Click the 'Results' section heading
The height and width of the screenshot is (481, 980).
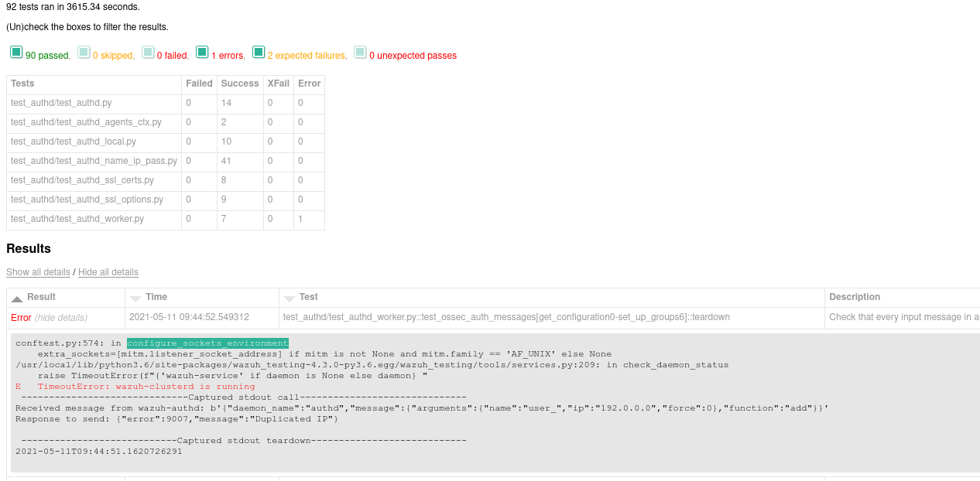click(x=29, y=248)
